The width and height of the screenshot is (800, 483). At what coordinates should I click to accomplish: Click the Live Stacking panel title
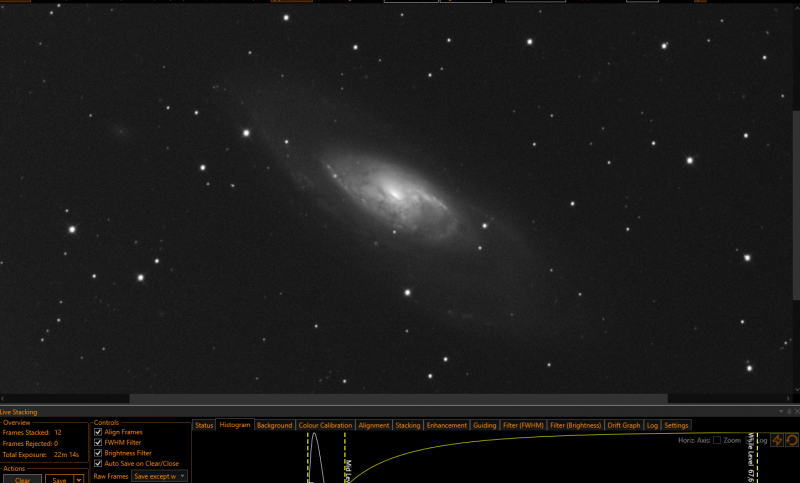click(x=19, y=412)
